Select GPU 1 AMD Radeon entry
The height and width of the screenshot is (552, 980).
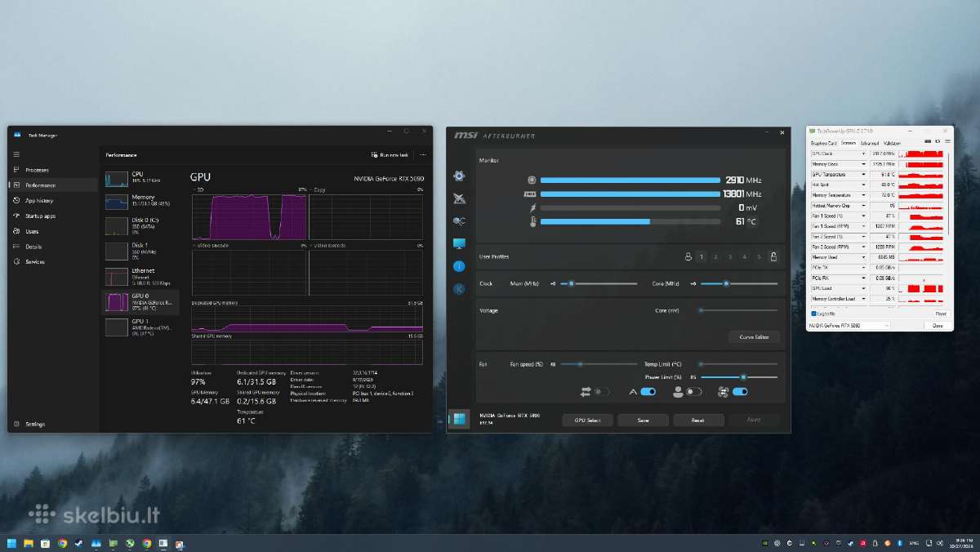(x=140, y=327)
